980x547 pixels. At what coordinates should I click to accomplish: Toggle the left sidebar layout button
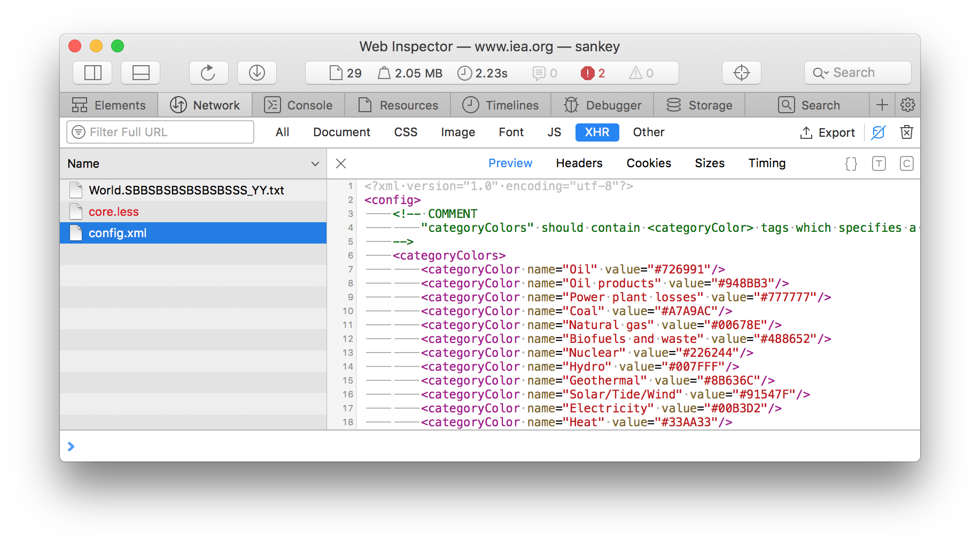(x=92, y=73)
